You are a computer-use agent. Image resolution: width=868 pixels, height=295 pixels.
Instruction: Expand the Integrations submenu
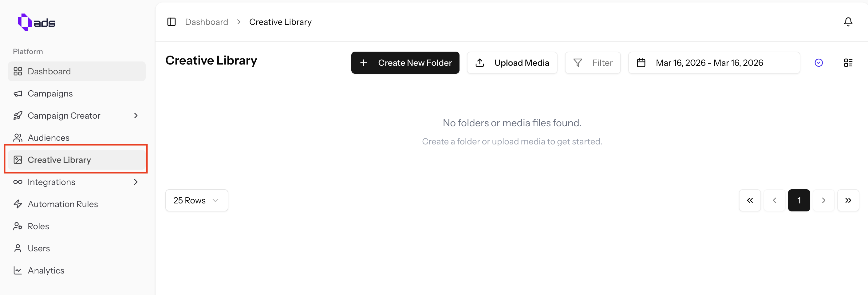click(x=136, y=182)
